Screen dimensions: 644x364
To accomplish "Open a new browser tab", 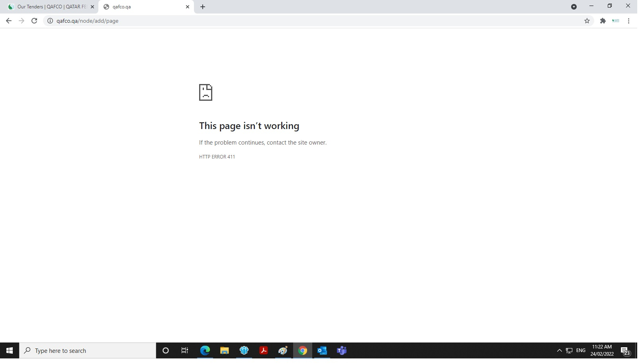I will click(203, 7).
